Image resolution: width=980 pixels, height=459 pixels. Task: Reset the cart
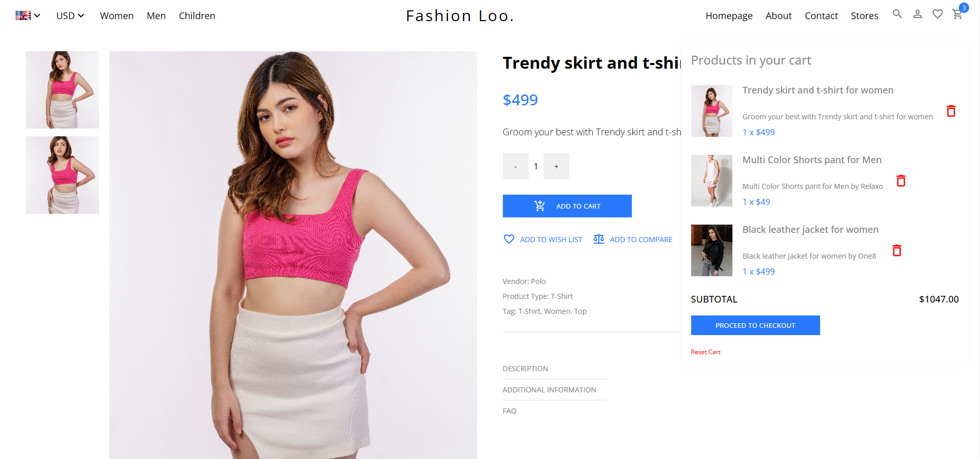(706, 352)
